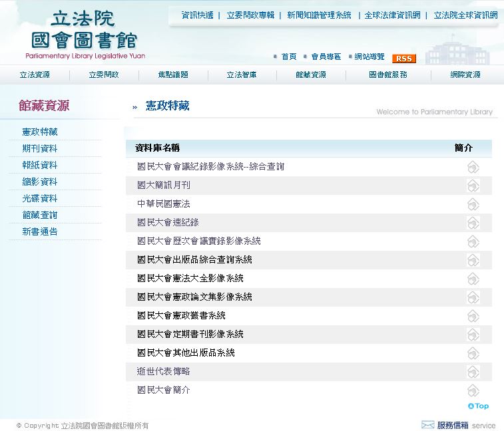Open 資訊快遞 top link
504x431 pixels.
197,15
